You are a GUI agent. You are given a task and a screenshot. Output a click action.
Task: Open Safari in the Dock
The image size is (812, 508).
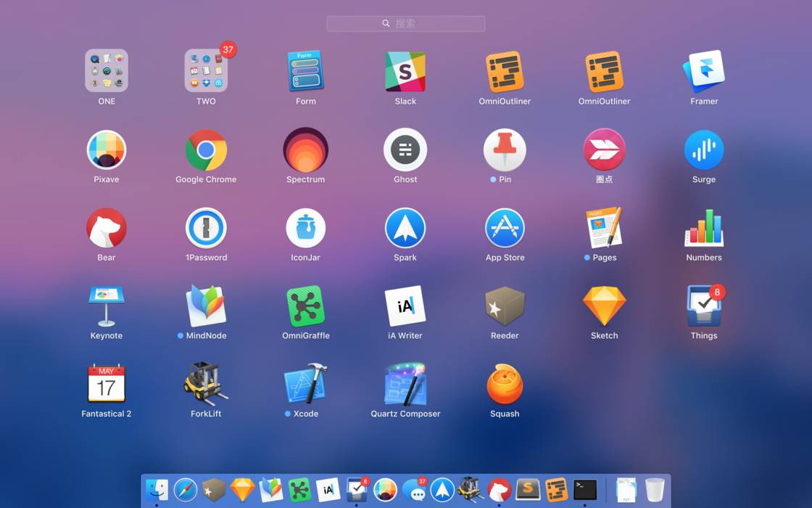(x=186, y=490)
